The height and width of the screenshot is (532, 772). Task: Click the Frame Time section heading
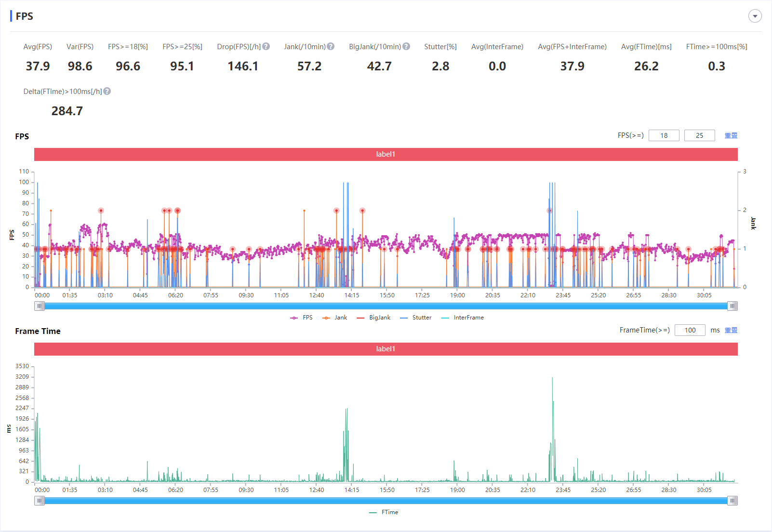[x=38, y=331]
